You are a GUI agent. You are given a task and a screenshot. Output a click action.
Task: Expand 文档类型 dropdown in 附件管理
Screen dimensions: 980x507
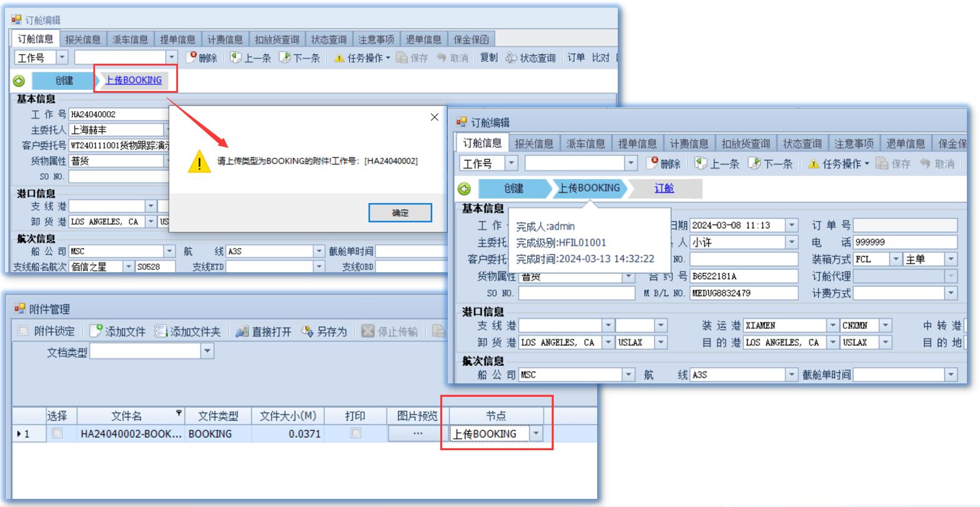[207, 352]
